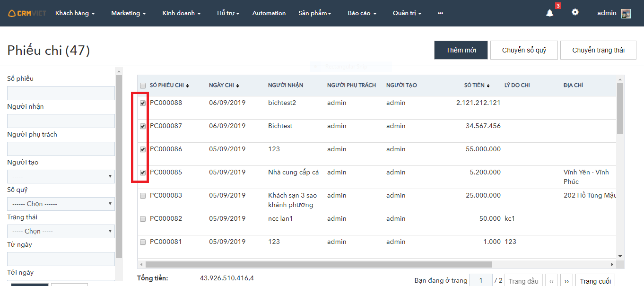The image size is (644, 286).
Task: Uncheck the PC000085 row checkbox
Action: [143, 173]
